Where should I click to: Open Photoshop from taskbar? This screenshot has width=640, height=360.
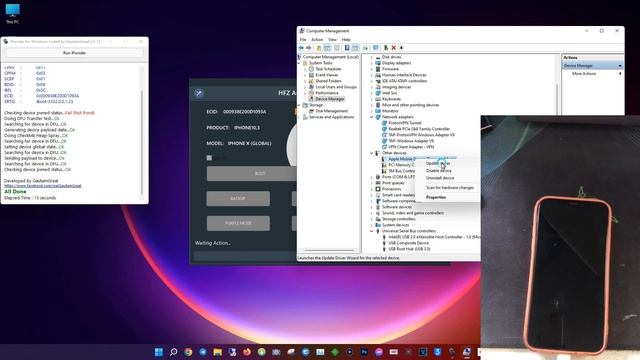point(364,352)
